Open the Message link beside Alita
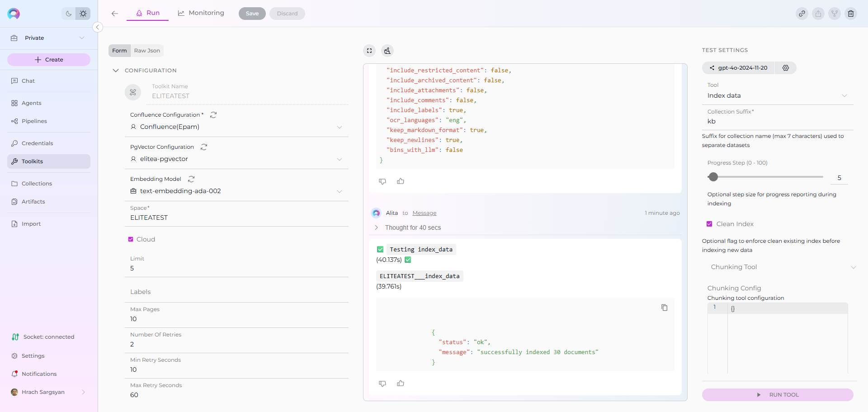Viewport: 868px width, 412px height. pyautogui.click(x=424, y=213)
